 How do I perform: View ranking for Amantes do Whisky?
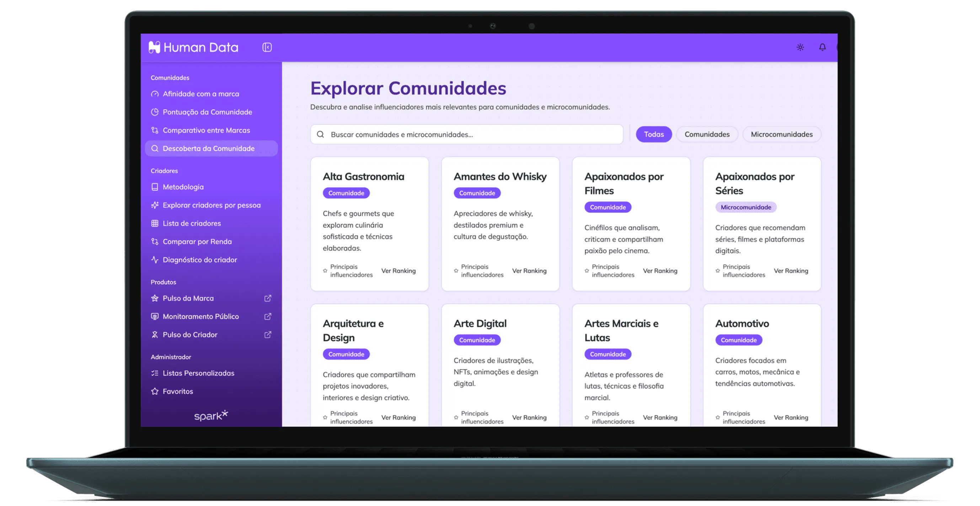tap(529, 271)
